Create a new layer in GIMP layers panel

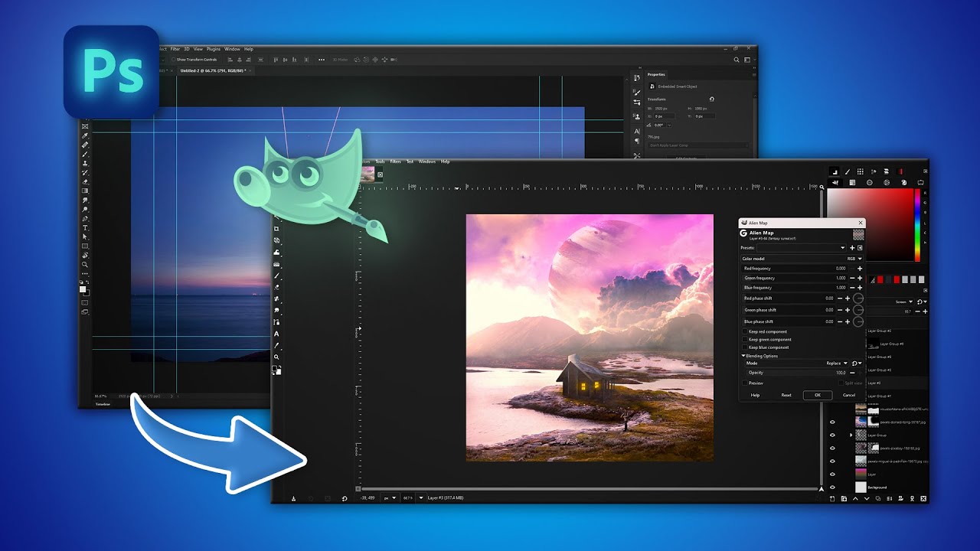(832, 499)
